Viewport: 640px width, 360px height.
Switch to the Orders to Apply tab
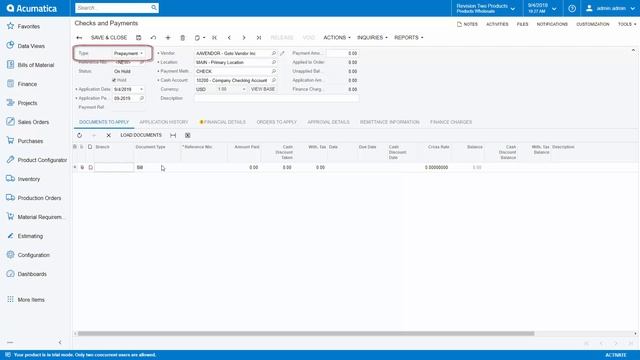click(x=276, y=122)
